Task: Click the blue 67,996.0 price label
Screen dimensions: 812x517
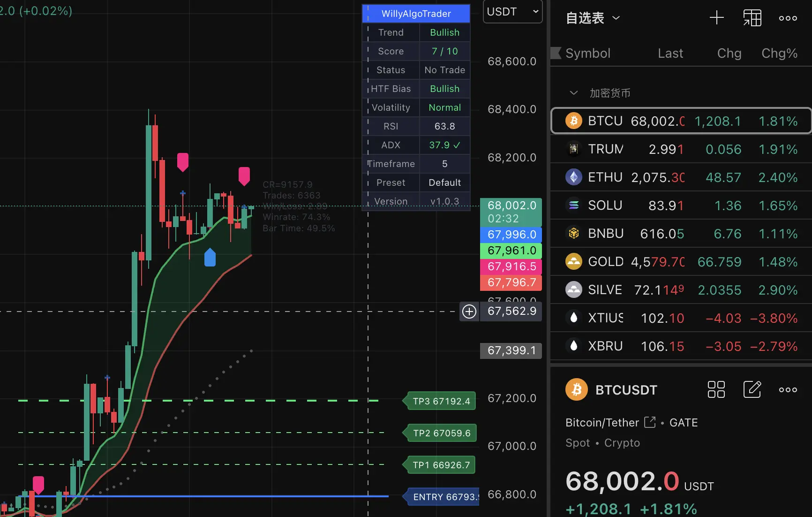Action: pyautogui.click(x=511, y=235)
